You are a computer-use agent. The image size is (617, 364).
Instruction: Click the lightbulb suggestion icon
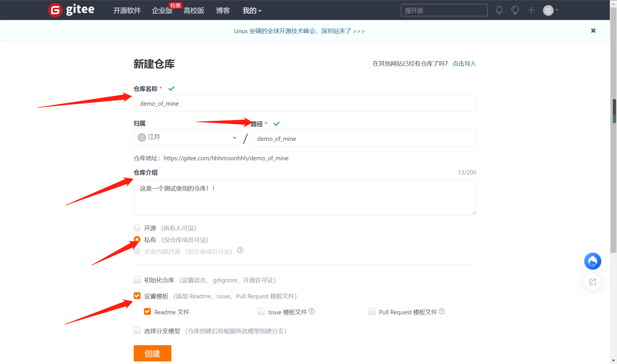[x=515, y=10]
